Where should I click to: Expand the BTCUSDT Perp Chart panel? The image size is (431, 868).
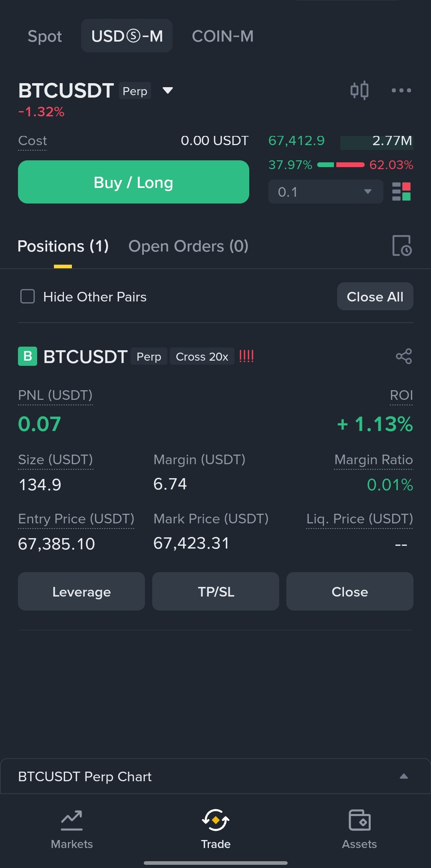(403, 776)
